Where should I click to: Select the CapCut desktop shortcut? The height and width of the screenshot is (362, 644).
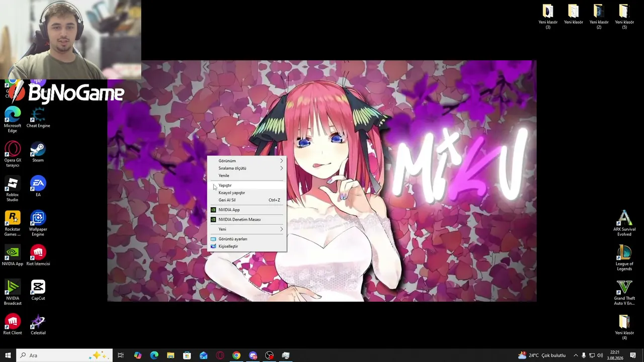tap(38, 290)
